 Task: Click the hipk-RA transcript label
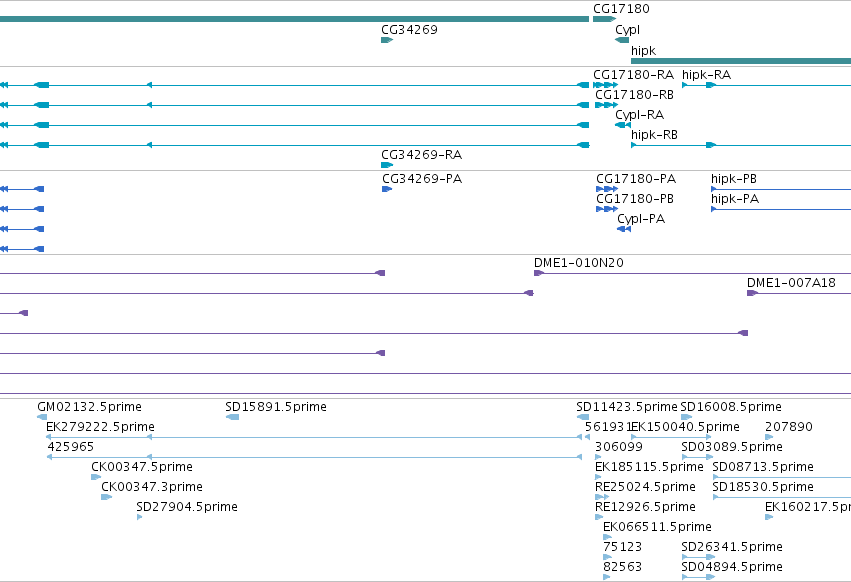pos(706,75)
